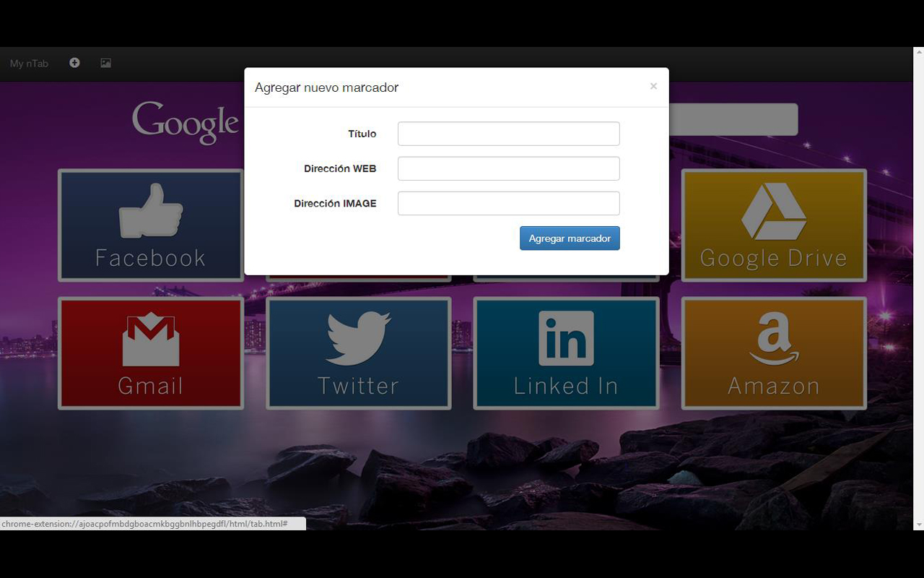Screen dimensions: 924x578
Task: Open the background image picker icon
Action: pos(105,63)
